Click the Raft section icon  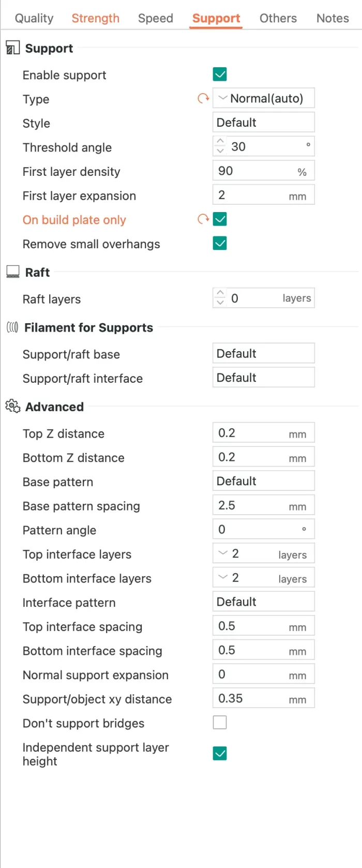12,272
